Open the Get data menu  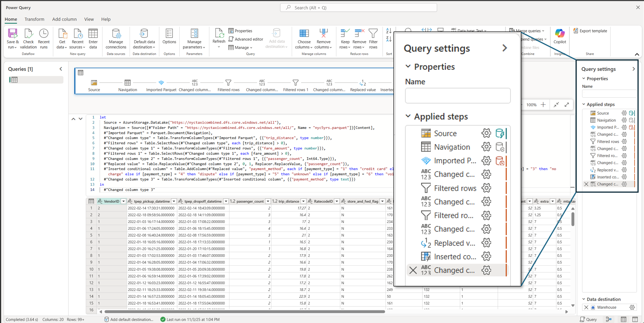(62, 39)
